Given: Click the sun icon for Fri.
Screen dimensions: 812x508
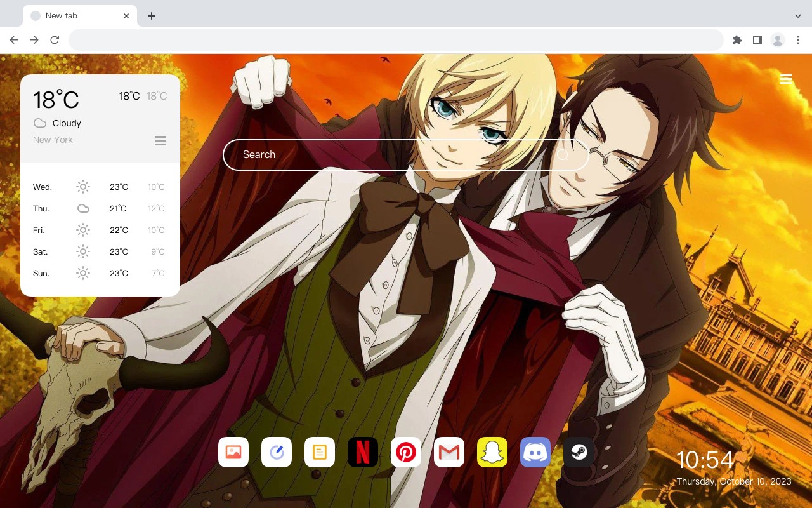Looking at the screenshot, I should pyautogui.click(x=83, y=230).
